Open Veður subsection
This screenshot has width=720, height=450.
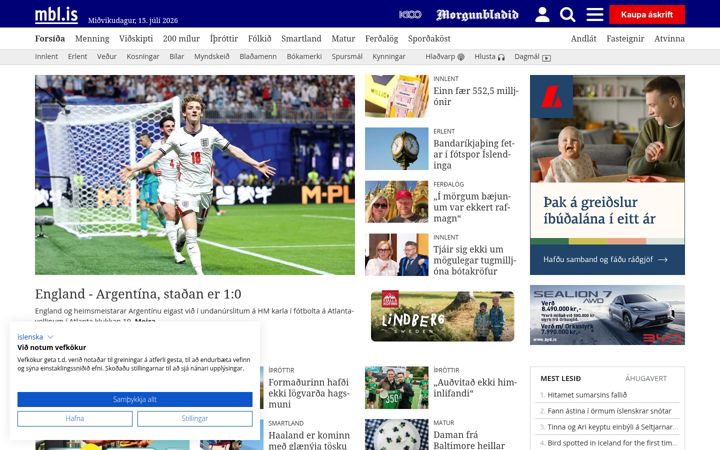coord(107,56)
